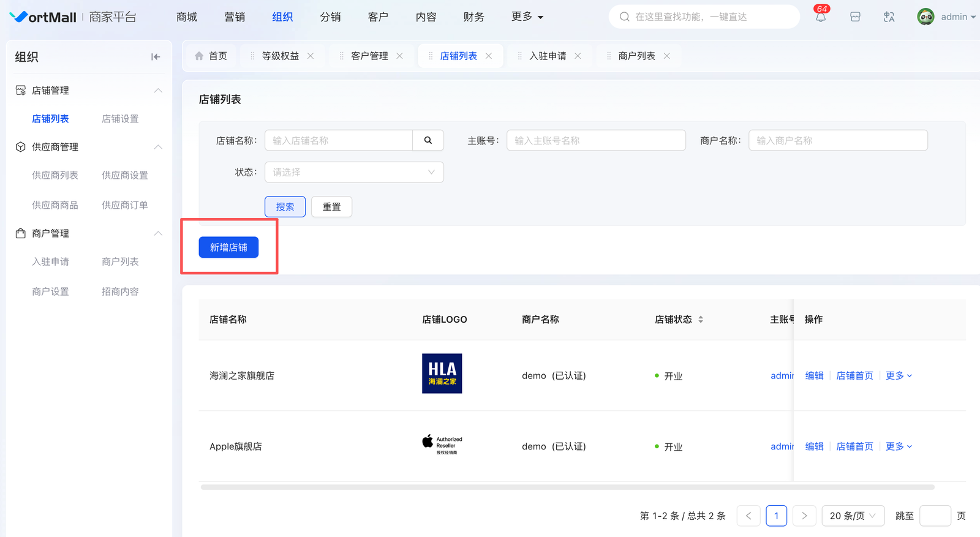Click the search magnifier in store name field
The height and width of the screenshot is (537, 980).
(428, 140)
